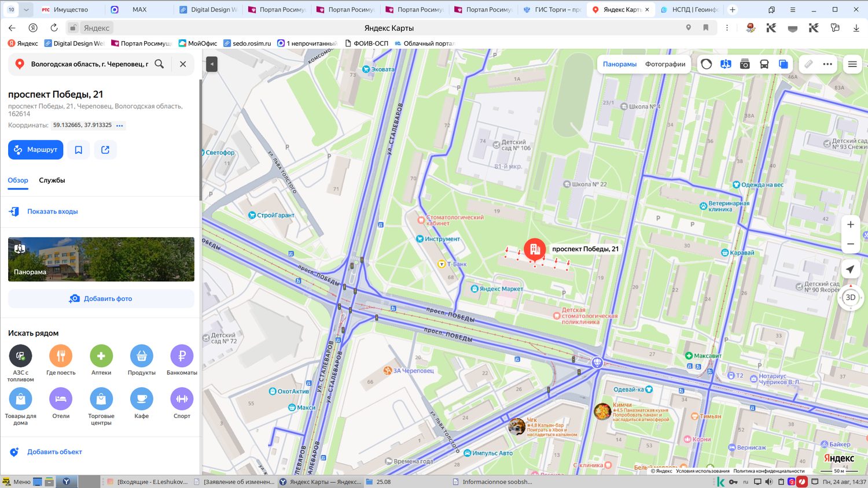Open more map tools ellipsis menu
Viewport: 868px width, 488px height.
(827, 64)
